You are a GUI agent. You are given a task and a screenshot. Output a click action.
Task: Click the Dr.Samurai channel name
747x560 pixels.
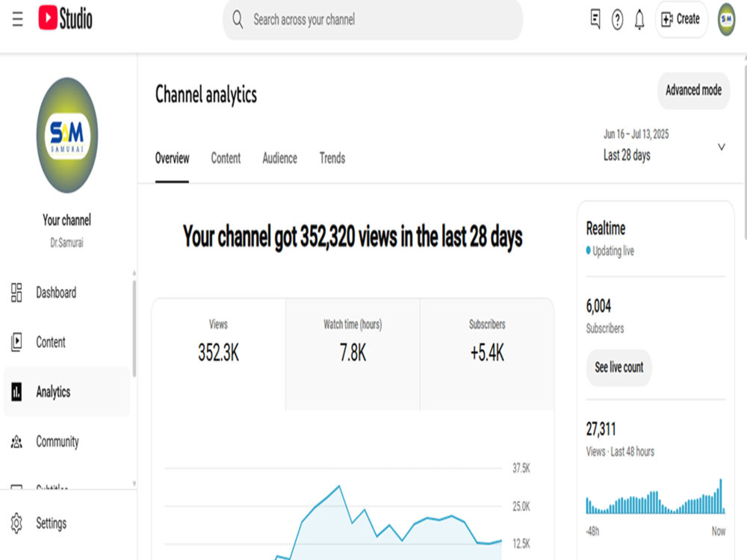coord(66,243)
